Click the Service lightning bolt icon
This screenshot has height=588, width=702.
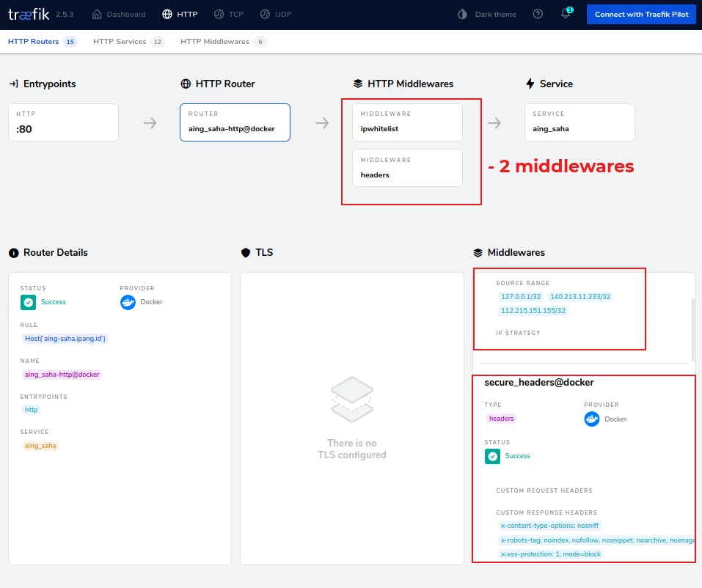[x=530, y=84]
